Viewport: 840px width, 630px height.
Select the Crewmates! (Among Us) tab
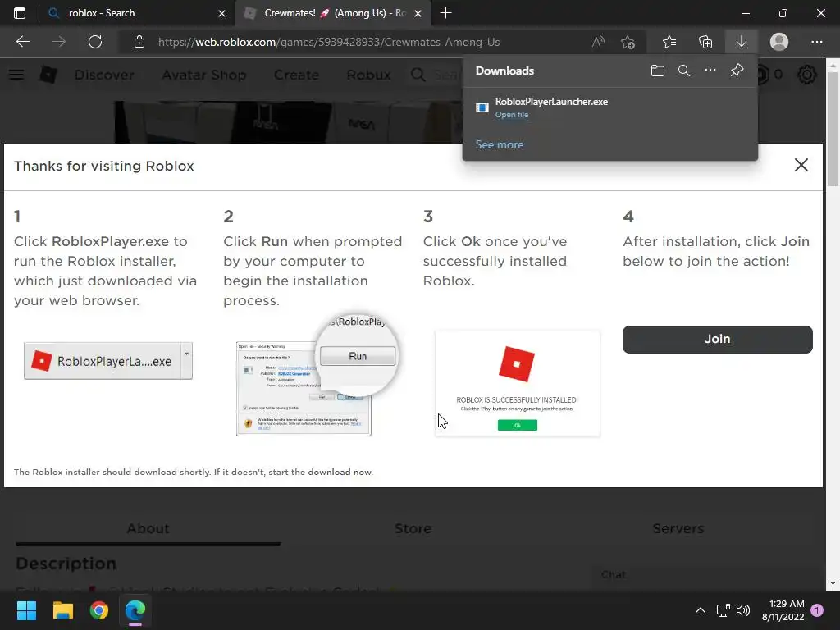click(x=332, y=13)
